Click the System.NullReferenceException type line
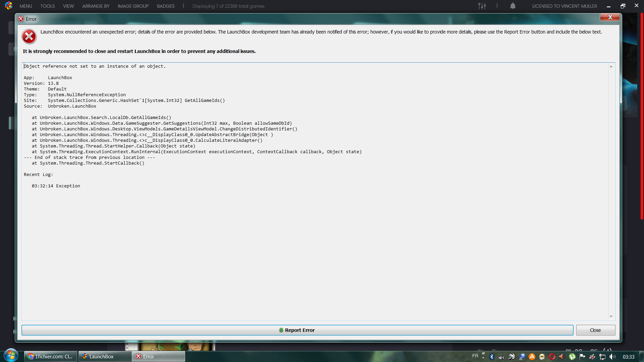 (75, 95)
